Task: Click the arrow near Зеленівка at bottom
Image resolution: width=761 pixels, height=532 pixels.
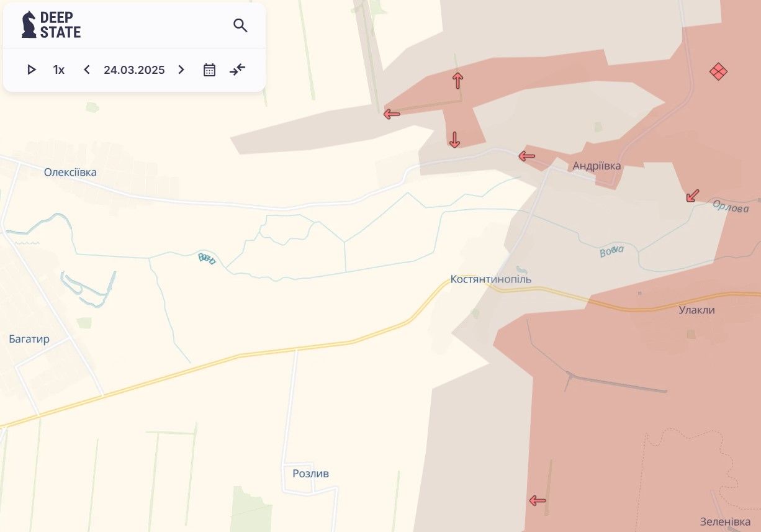Action: 538,500
